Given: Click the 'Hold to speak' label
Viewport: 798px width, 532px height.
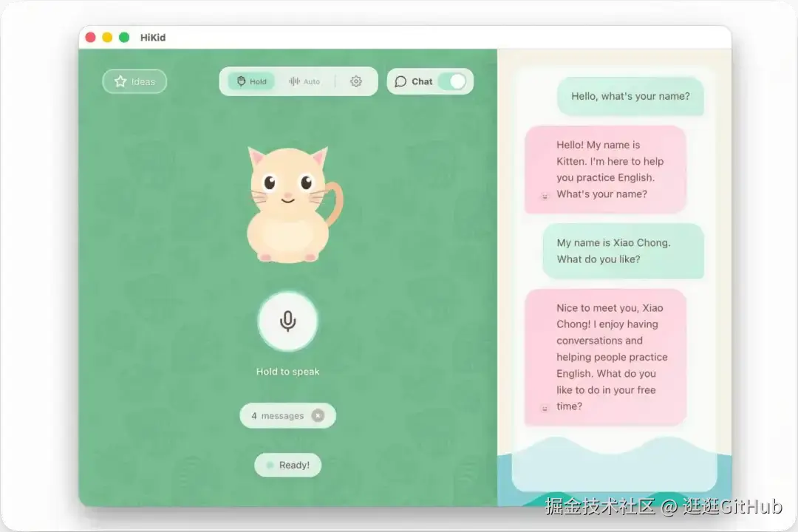Looking at the screenshot, I should [x=287, y=372].
